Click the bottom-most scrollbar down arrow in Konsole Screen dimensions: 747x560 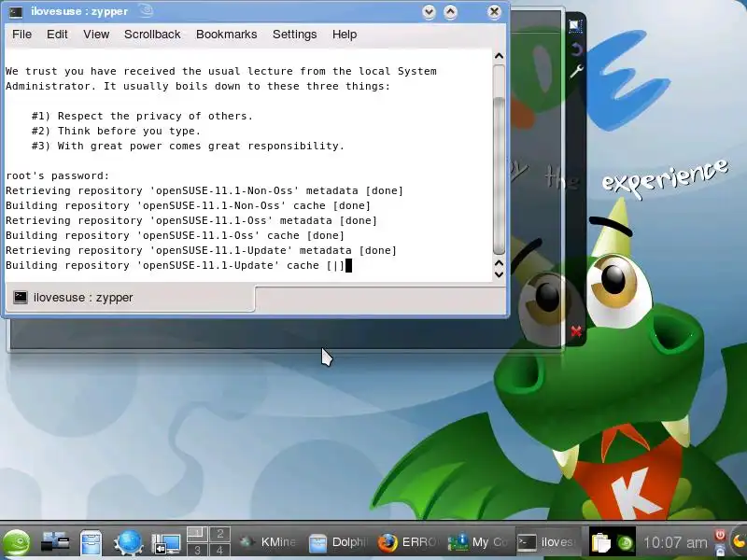click(x=499, y=274)
